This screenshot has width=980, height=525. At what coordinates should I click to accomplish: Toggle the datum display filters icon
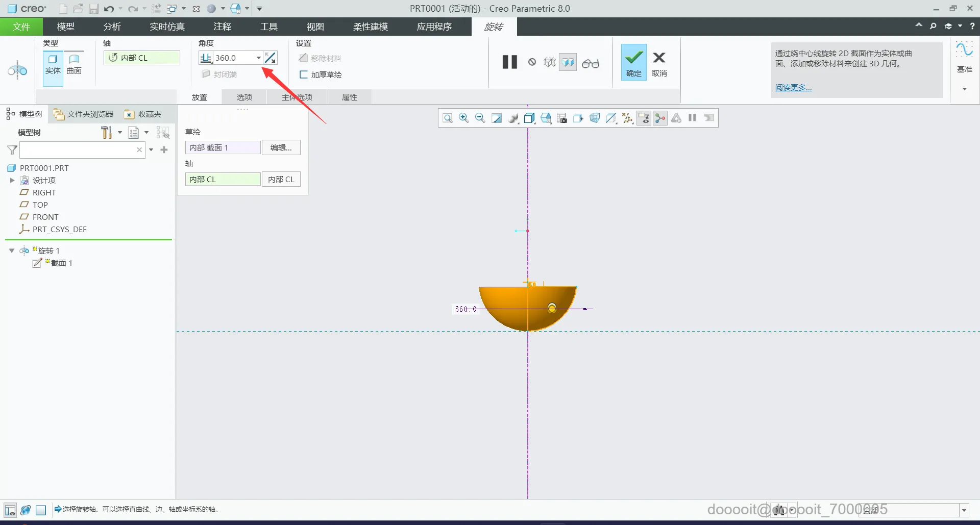point(627,118)
